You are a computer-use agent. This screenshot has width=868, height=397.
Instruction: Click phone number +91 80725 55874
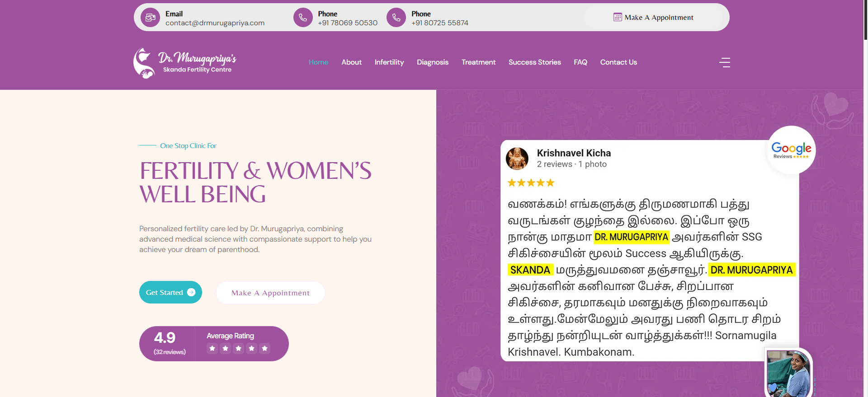click(440, 23)
